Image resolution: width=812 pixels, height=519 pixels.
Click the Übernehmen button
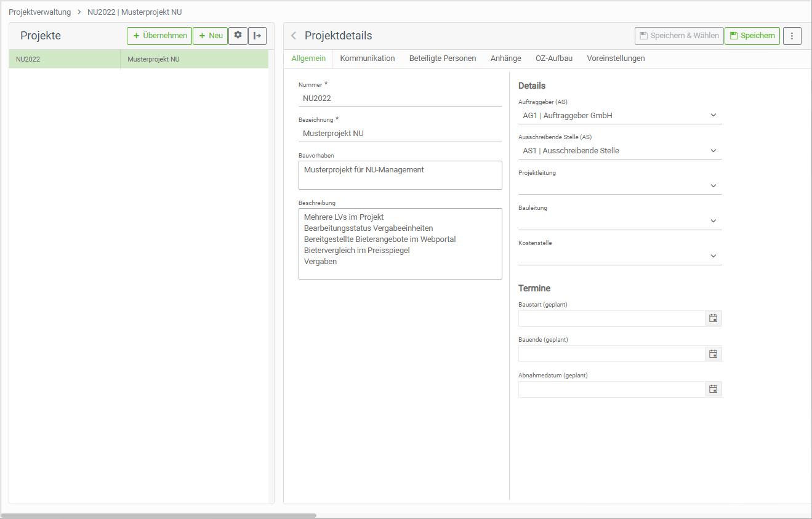159,36
